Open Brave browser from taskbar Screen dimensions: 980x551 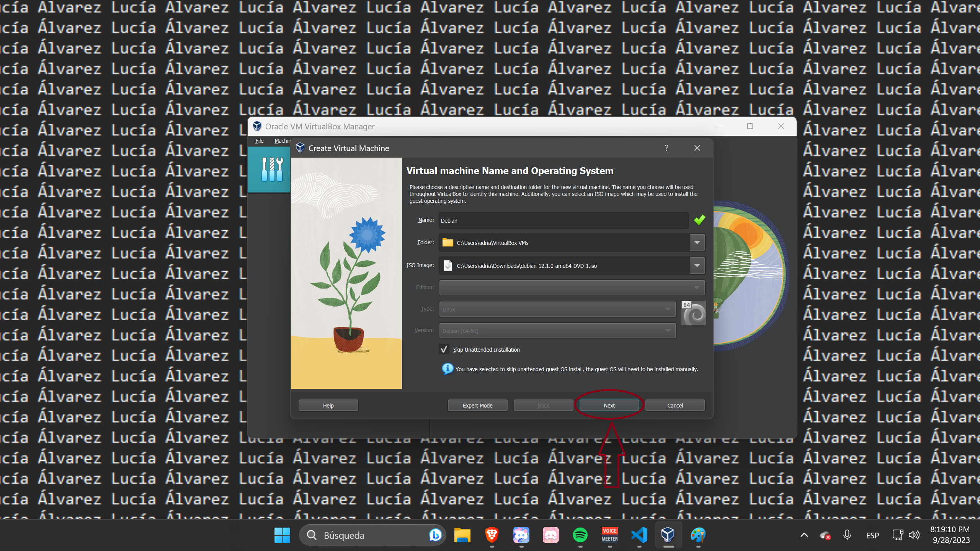[492, 535]
